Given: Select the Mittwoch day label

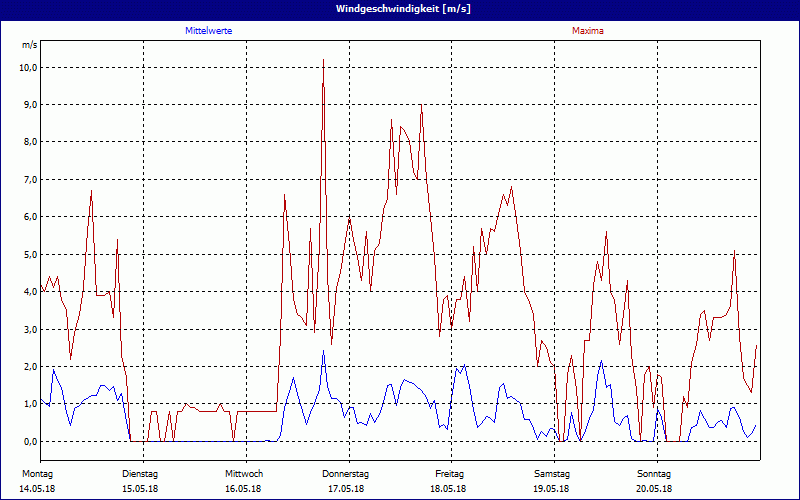Looking at the screenshot, I should [x=243, y=472].
